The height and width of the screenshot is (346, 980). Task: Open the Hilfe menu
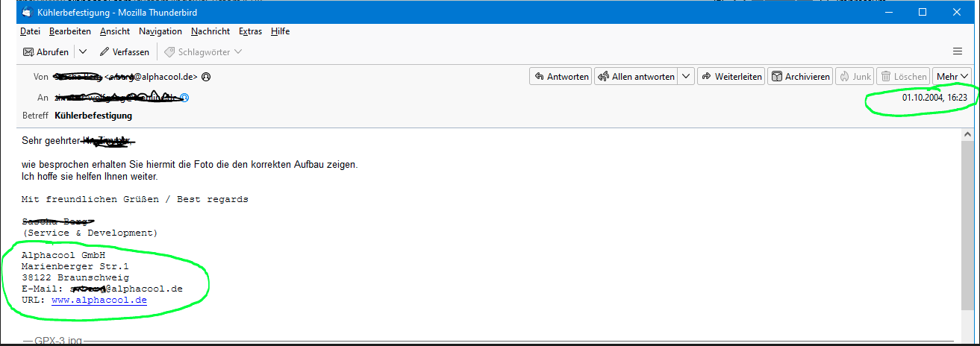click(x=281, y=31)
